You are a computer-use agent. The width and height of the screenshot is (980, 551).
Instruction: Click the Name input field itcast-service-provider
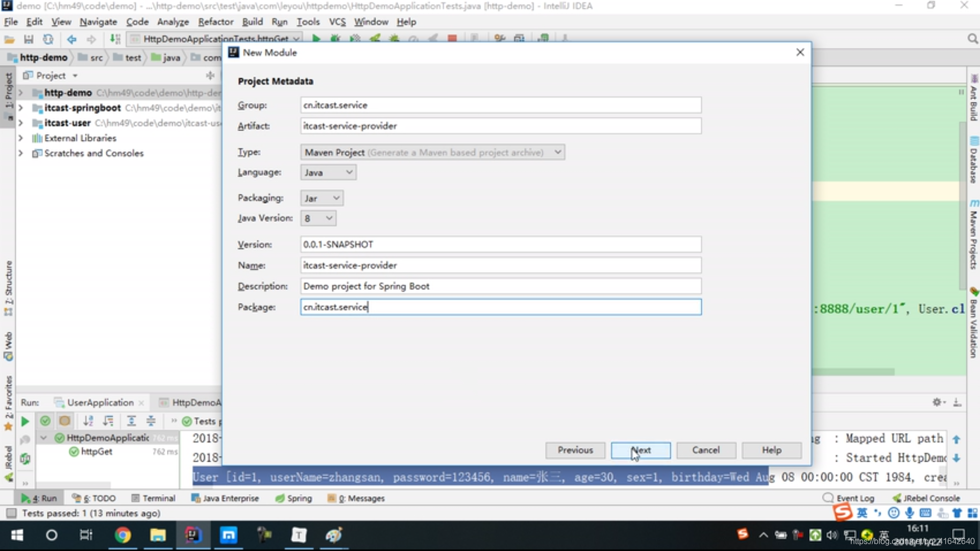tap(501, 265)
